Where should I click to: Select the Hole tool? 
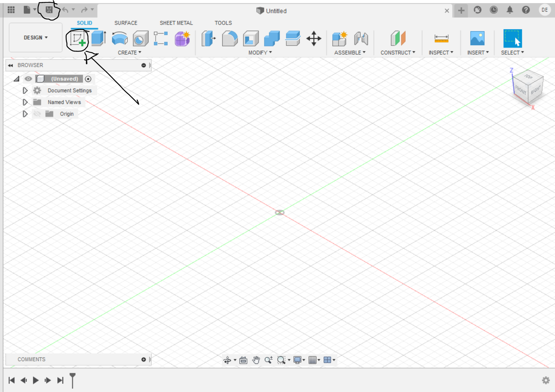point(140,39)
